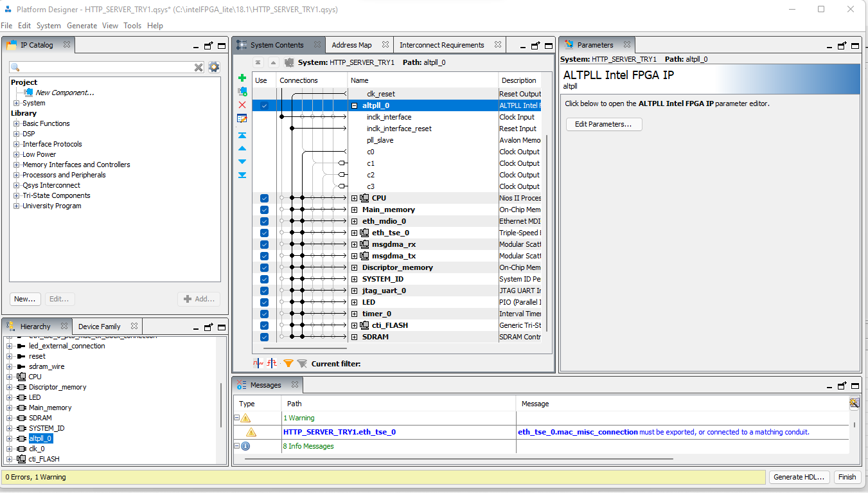Close the System Contents tab with its X

coord(317,45)
